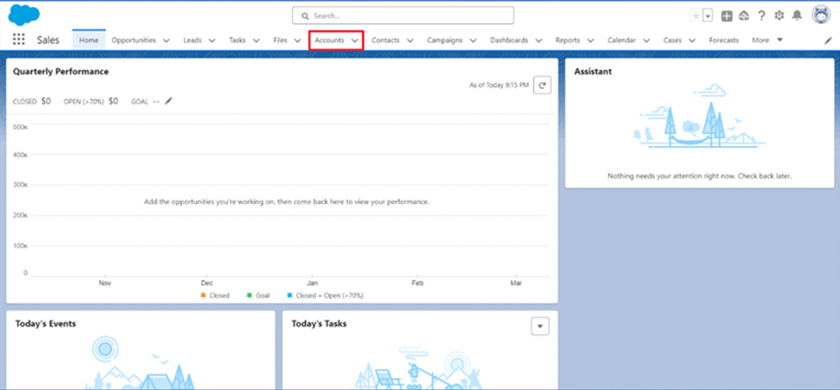This screenshot has height=390, width=840.
Task: Open the App Launcher grid icon
Action: click(x=19, y=40)
